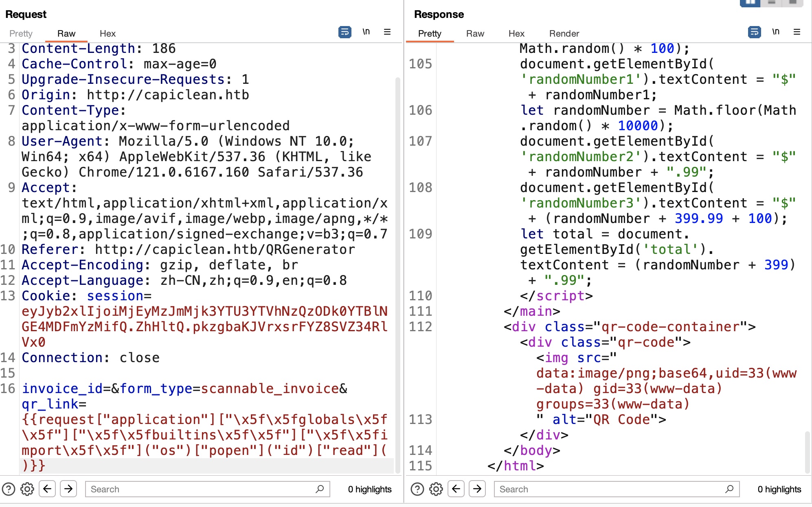812x507 pixels.
Task: Switch Response view to Render tab
Action: pos(564,33)
